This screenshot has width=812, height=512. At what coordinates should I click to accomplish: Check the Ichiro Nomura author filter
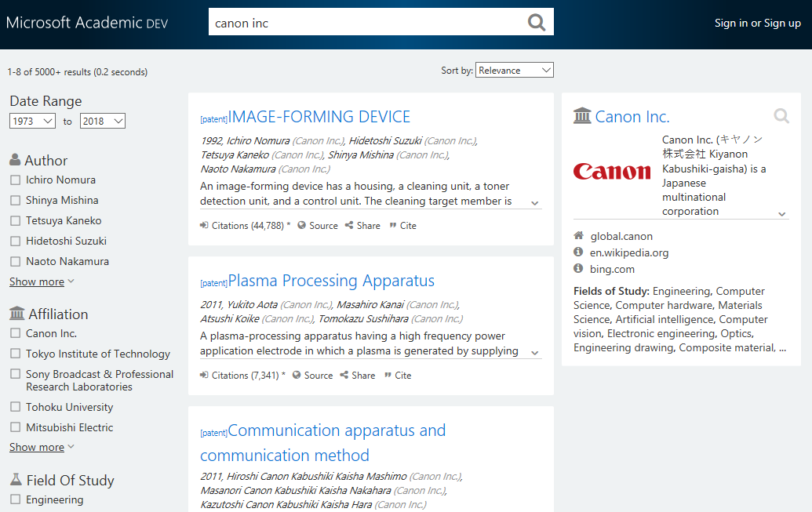(x=15, y=180)
